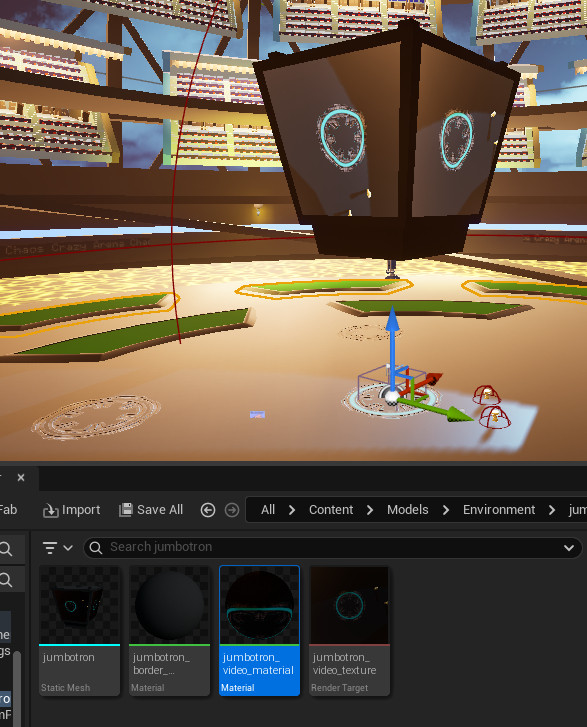The height and width of the screenshot is (727, 587).
Task: Open the All breadcrumb path
Action: (x=268, y=510)
